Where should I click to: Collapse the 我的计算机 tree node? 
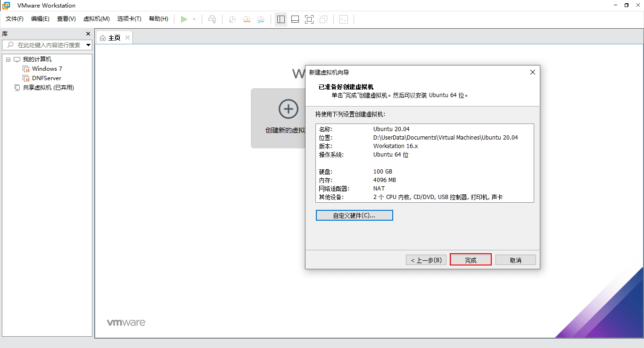(8, 59)
